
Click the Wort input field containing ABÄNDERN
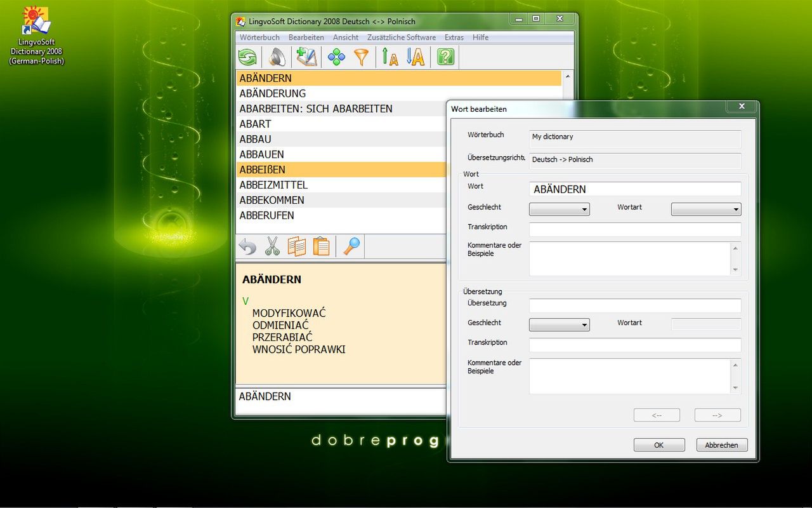point(635,189)
